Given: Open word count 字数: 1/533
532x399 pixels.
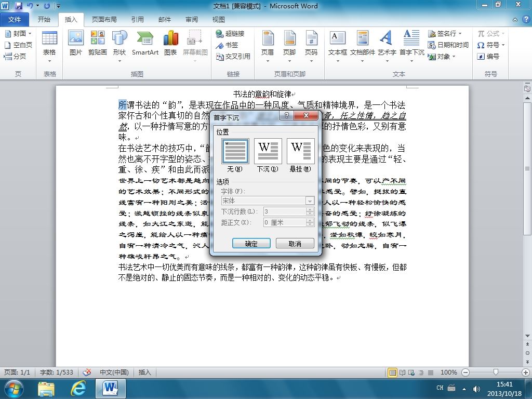Looking at the screenshot, I should coord(56,373).
